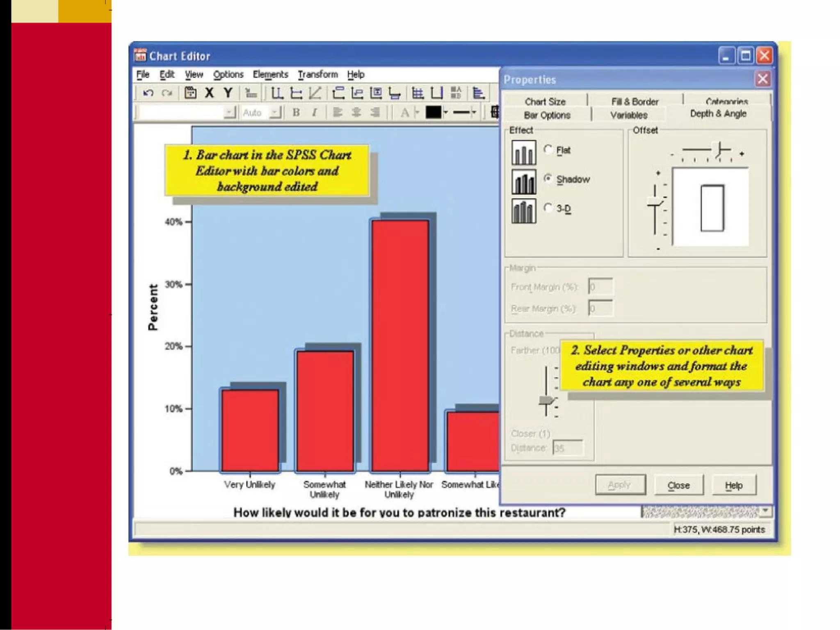Click the Undo arrow icon
This screenshot has height=630, width=840.
pyautogui.click(x=148, y=93)
